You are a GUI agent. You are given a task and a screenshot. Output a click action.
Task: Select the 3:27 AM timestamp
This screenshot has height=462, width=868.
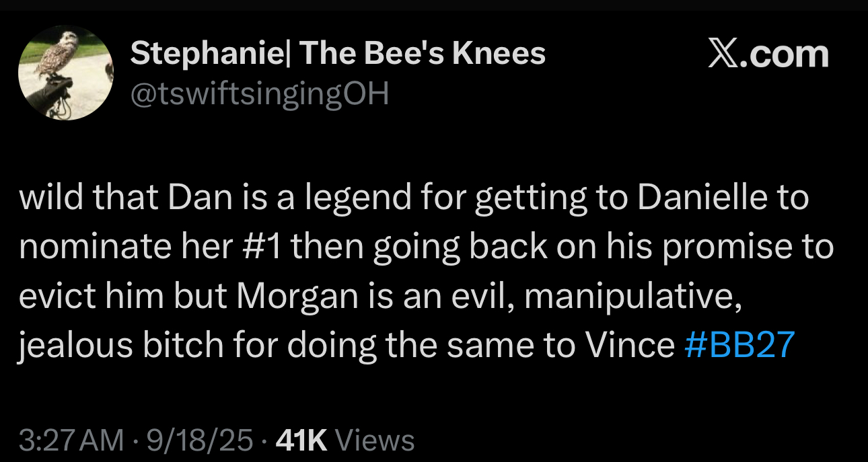pyautogui.click(x=71, y=440)
